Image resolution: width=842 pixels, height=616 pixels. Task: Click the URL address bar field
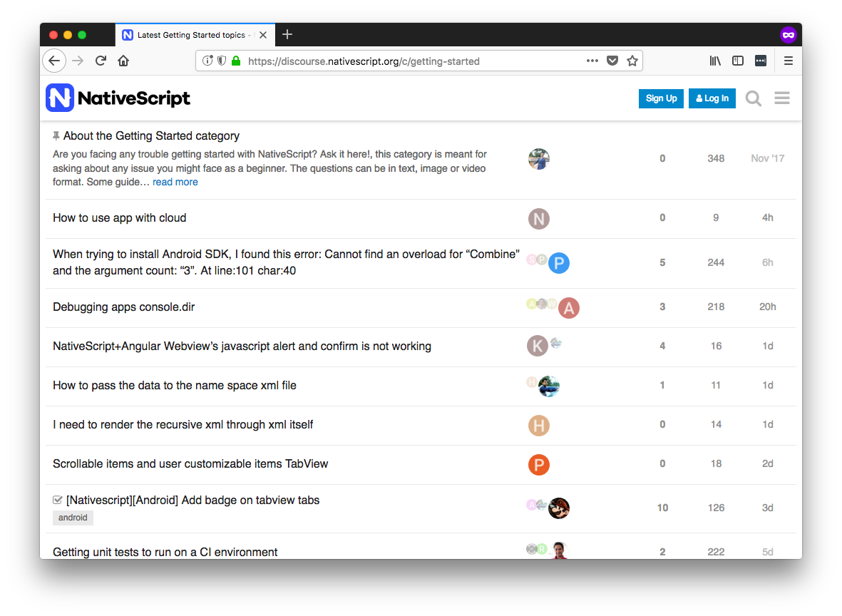coord(414,61)
